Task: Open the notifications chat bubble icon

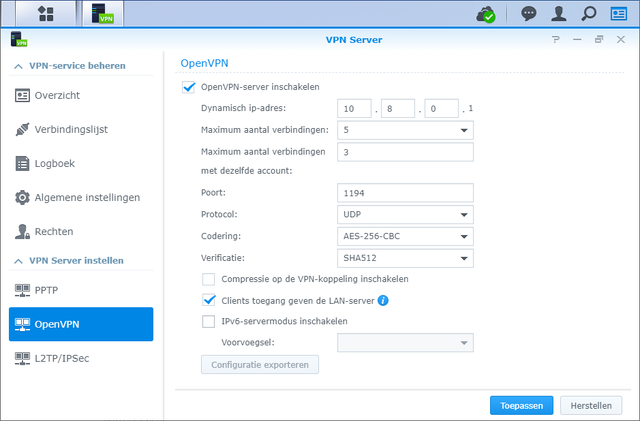Action: (529, 14)
